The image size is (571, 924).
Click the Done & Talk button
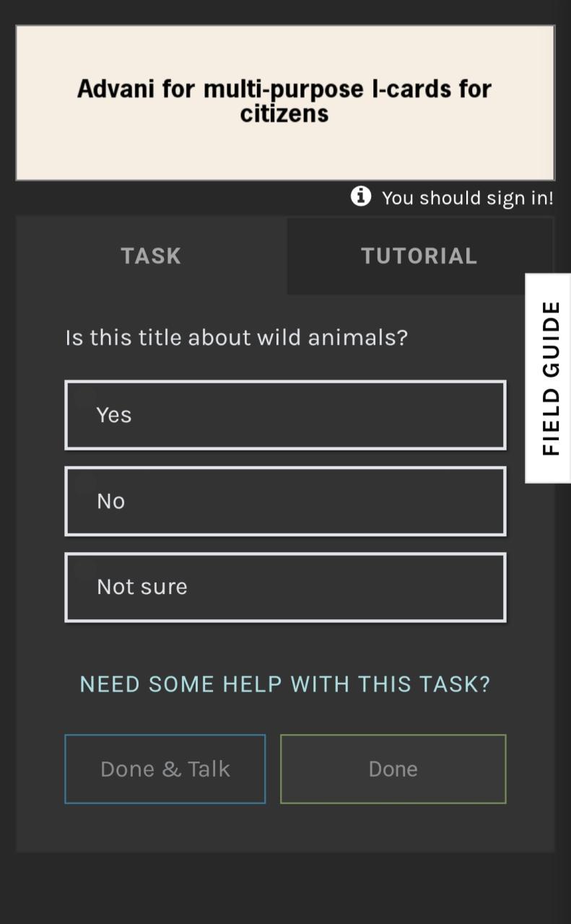pyautogui.click(x=165, y=769)
